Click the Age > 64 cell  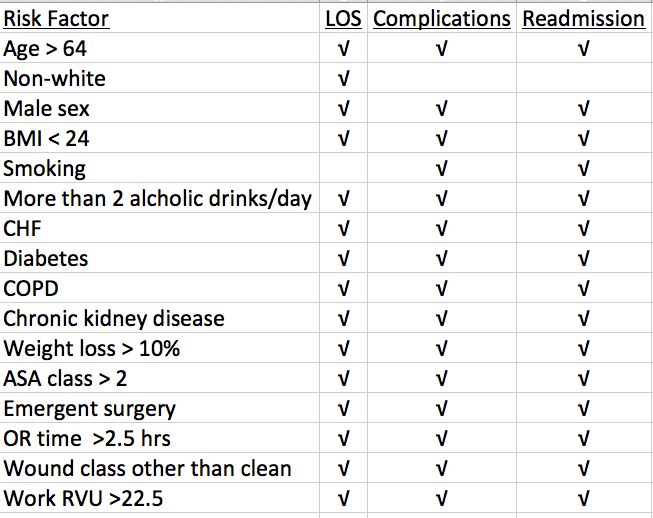pyautogui.click(x=160, y=48)
